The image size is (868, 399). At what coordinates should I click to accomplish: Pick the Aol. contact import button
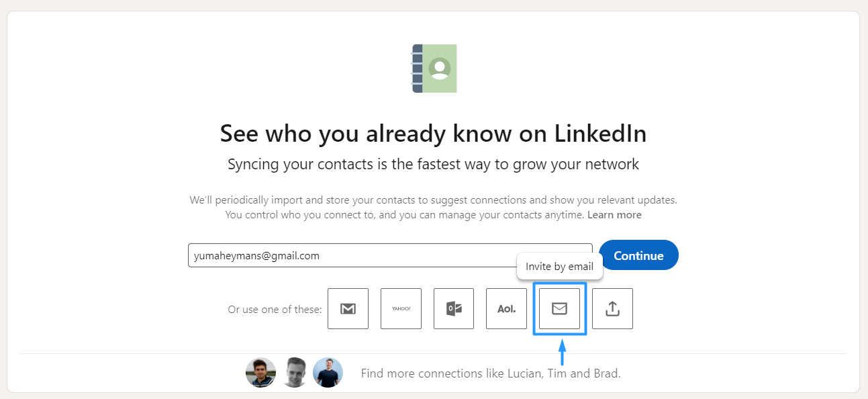pos(506,309)
